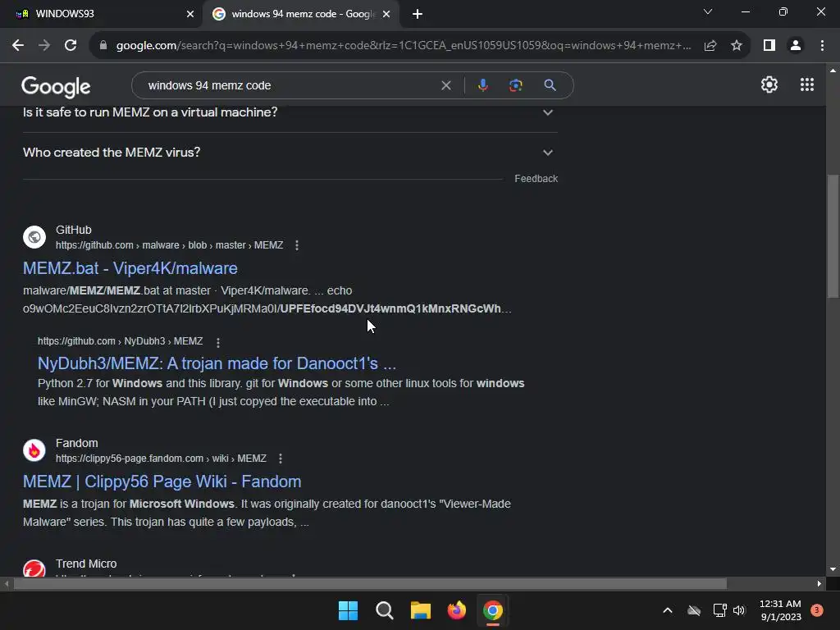The image size is (840, 630).
Task: Open Chrome three-dot menu
Action: [822, 46]
